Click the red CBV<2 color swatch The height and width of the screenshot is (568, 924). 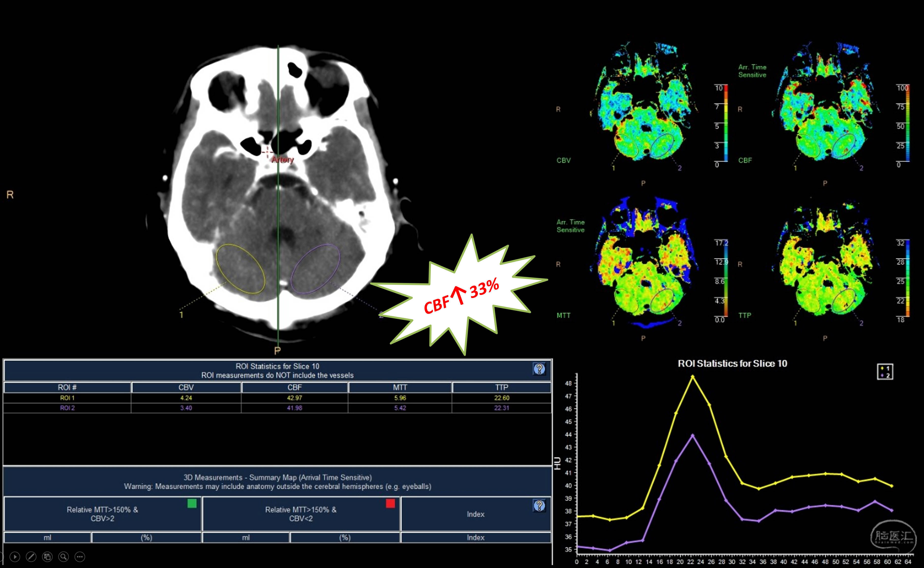click(390, 503)
